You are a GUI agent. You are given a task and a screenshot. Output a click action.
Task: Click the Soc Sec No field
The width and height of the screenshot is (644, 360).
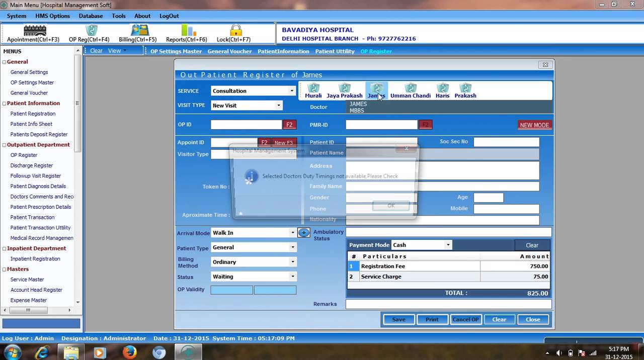[x=506, y=142]
